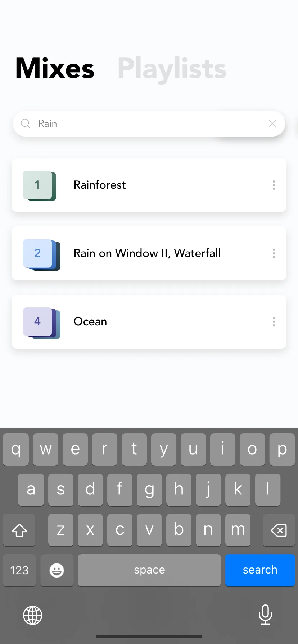The width and height of the screenshot is (298, 644).
Task: Tap the backspace delete key
Action: point(279,530)
